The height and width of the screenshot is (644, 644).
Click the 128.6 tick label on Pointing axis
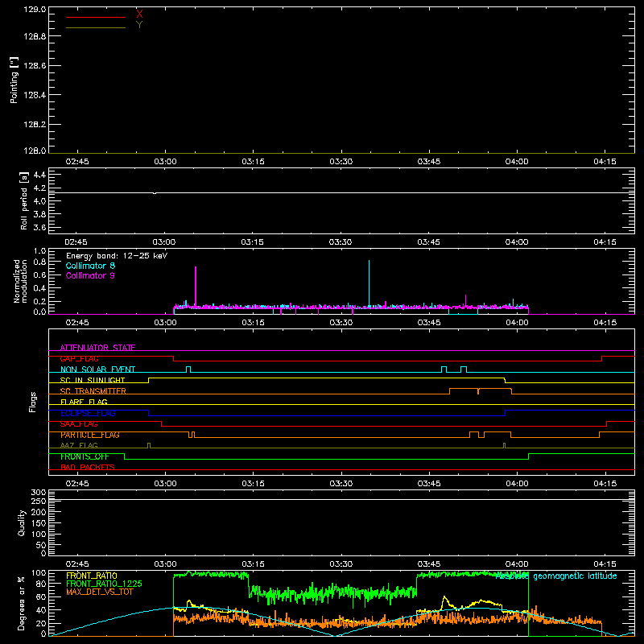(x=35, y=66)
